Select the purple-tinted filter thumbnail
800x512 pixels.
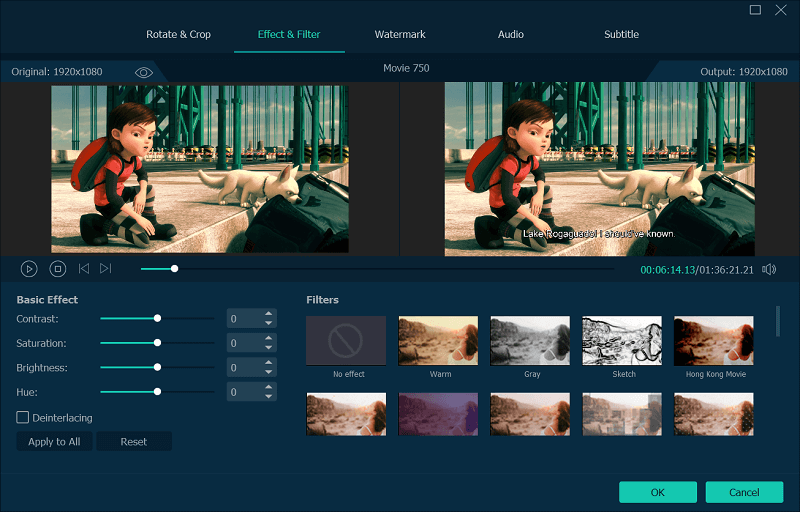click(x=438, y=414)
